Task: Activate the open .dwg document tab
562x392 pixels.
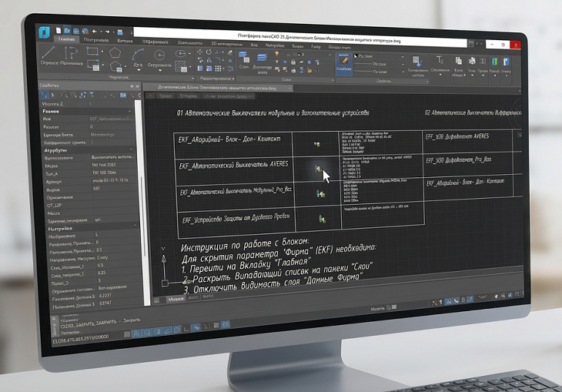Action: coord(217,88)
